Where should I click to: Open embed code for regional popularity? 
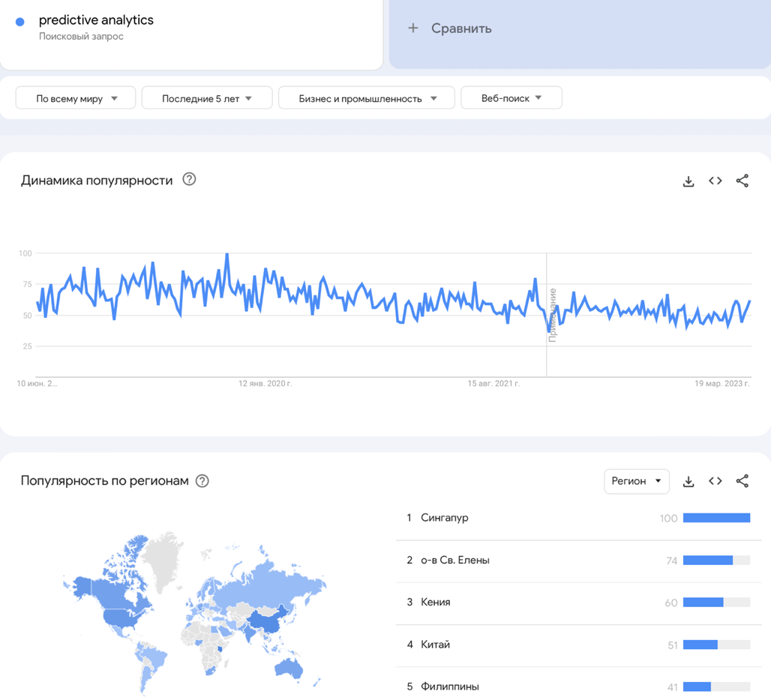715,481
